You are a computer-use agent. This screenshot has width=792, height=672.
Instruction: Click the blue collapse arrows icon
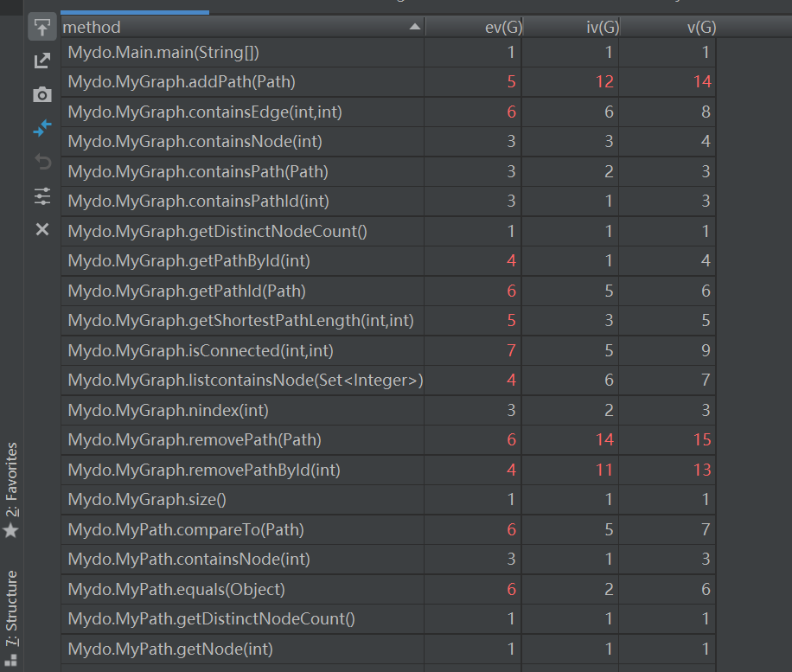coord(42,128)
